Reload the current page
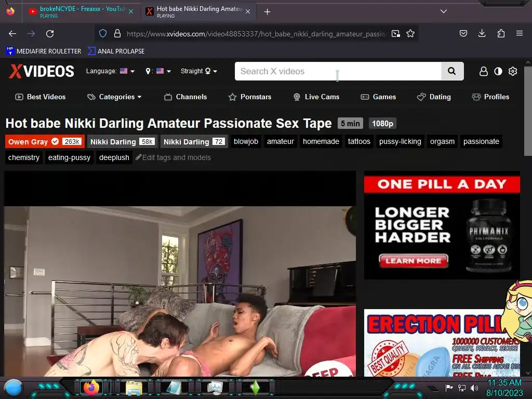The width and height of the screenshot is (532, 399). coord(50,34)
